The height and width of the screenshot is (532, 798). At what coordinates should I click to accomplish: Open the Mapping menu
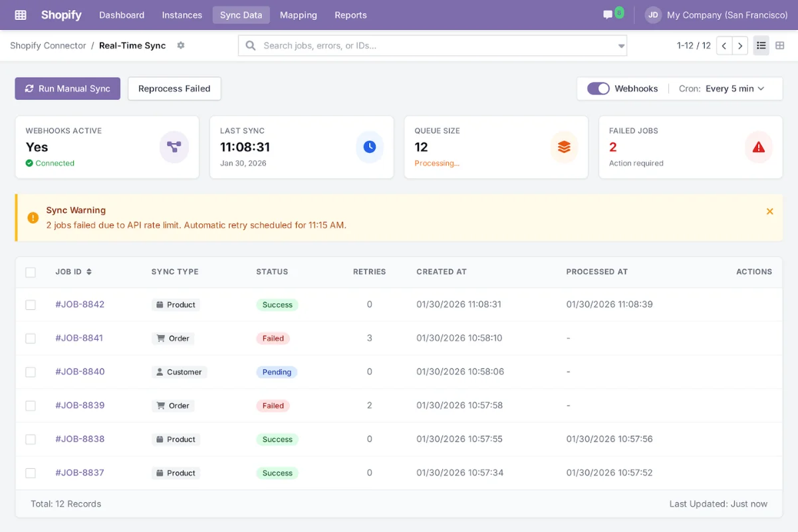(298, 15)
